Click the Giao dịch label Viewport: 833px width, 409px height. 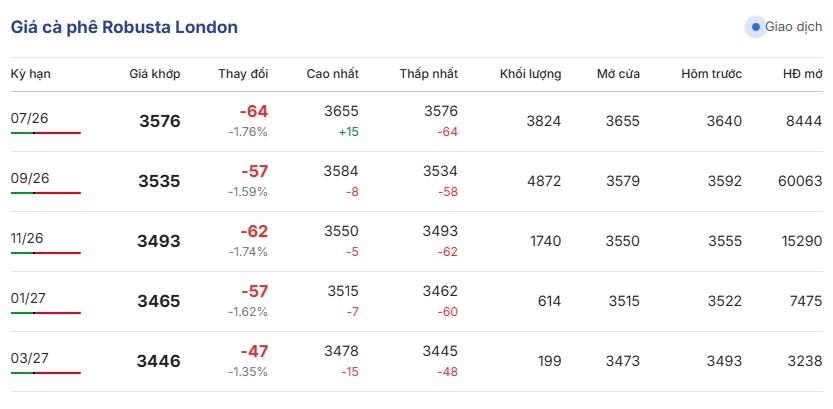[x=794, y=27]
